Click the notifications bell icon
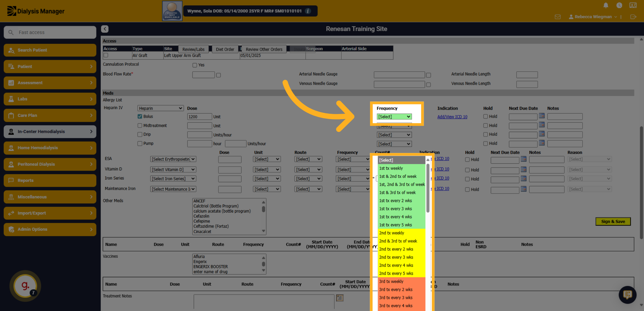Viewport: 644px width, 311px height. pyautogui.click(x=606, y=5)
